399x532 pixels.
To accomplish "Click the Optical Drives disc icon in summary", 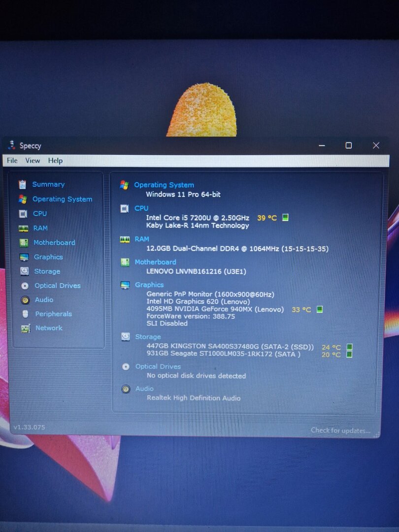I will (x=126, y=367).
